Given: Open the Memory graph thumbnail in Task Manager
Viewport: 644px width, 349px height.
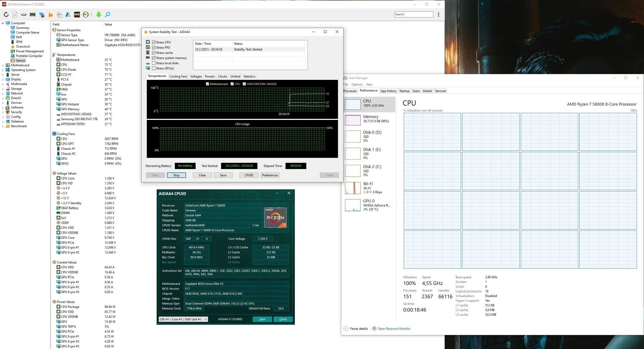Looking at the screenshot, I should pos(353,120).
